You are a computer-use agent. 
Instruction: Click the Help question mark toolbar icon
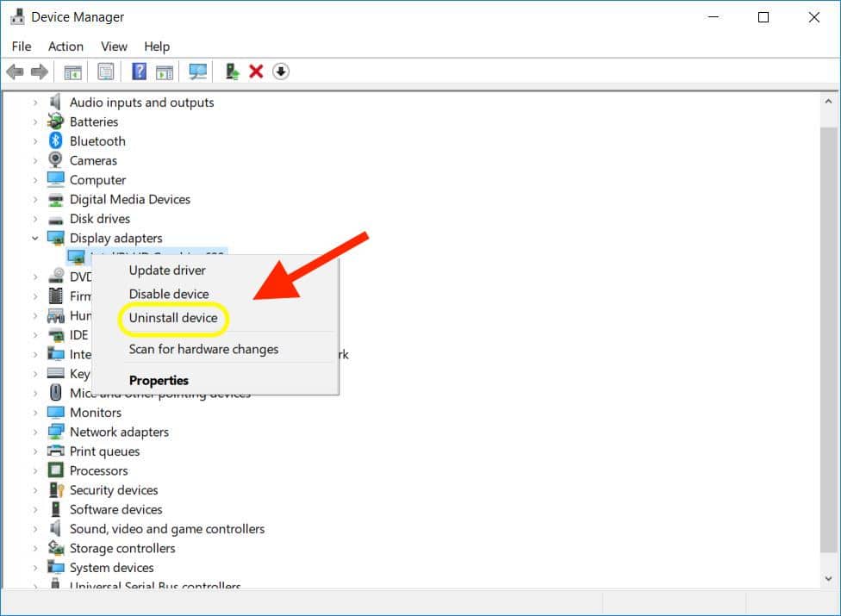(x=139, y=72)
